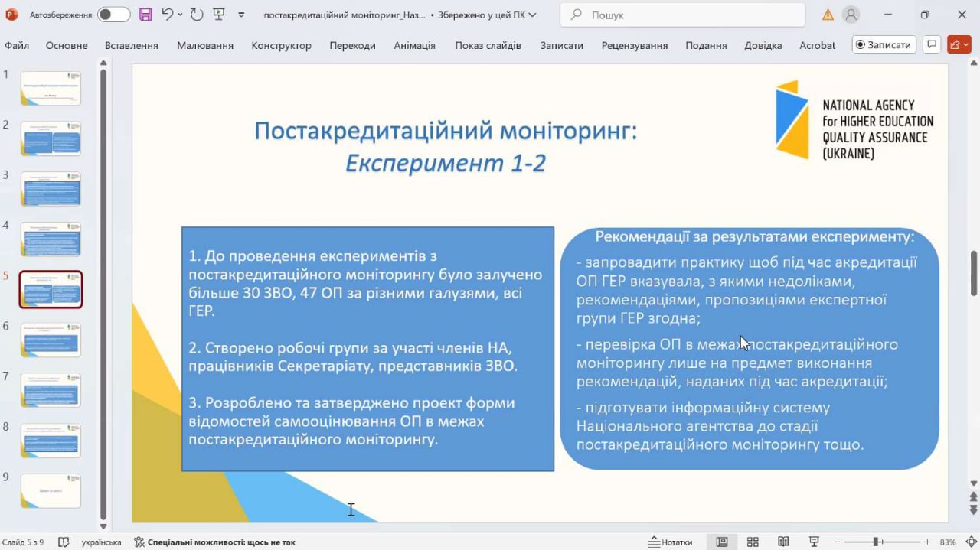Launch Slide Show view from status bar
This screenshot has width=980, height=550.
pos(814,542)
